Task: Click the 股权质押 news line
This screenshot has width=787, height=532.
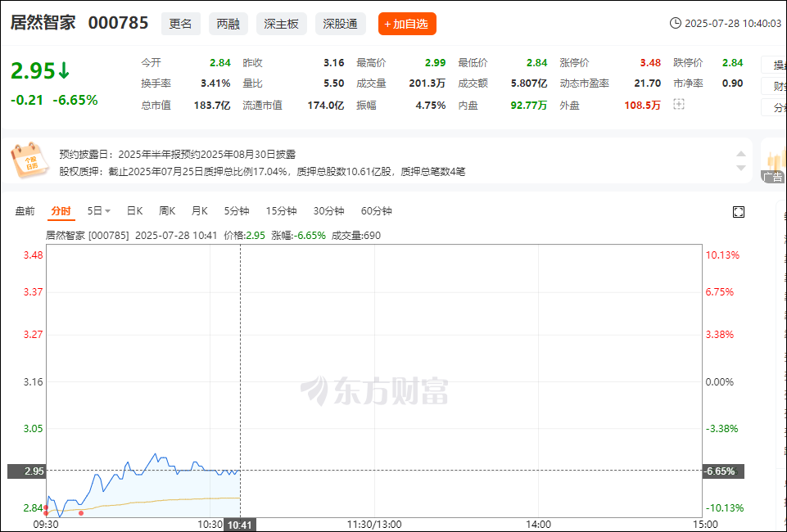Action: point(263,172)
